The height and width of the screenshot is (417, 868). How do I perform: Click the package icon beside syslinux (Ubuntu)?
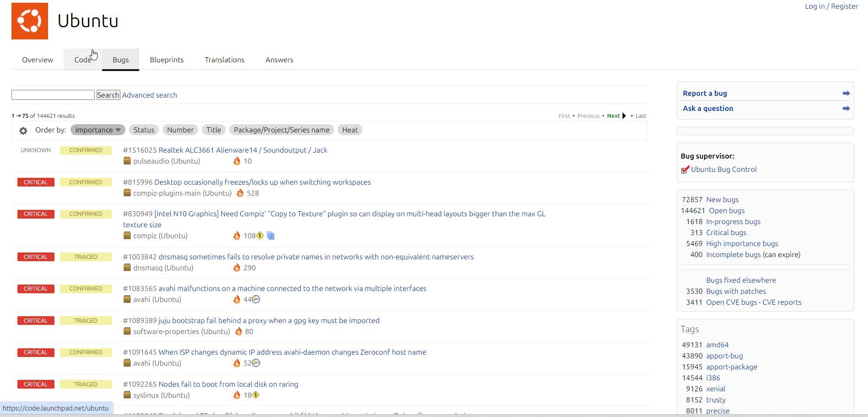pyautogui.click(x=127, y=395)
